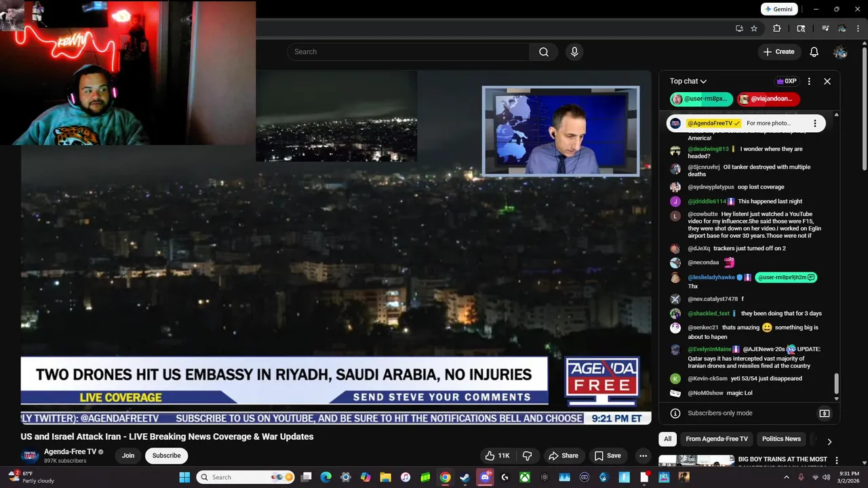Switch to Chrome in taskbar
Image resolution: width=868 pixels, height=488 pixels.
[x=445, y=477]
